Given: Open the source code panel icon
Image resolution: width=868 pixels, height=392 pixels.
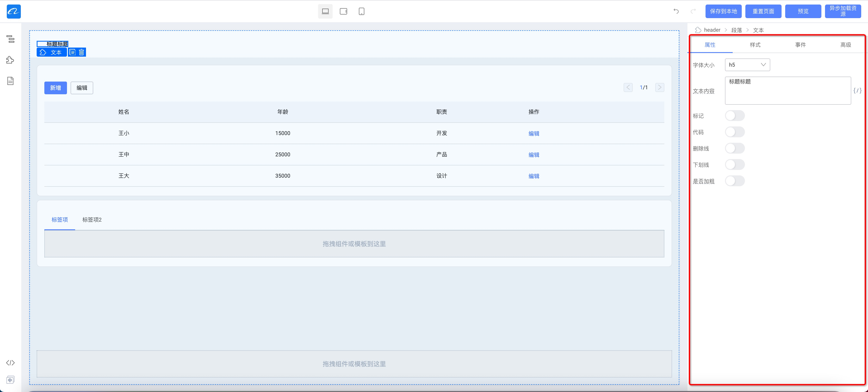Looking at the screenshot, I should [x=10, y=363].
